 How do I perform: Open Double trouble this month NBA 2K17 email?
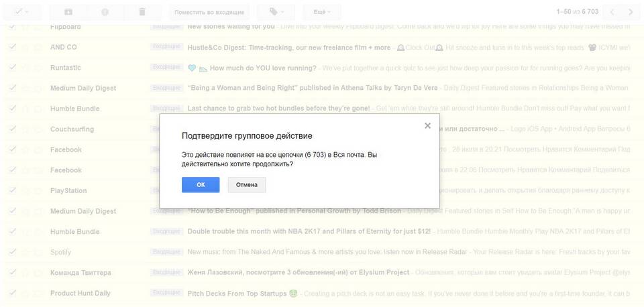(x=309, y=231)
